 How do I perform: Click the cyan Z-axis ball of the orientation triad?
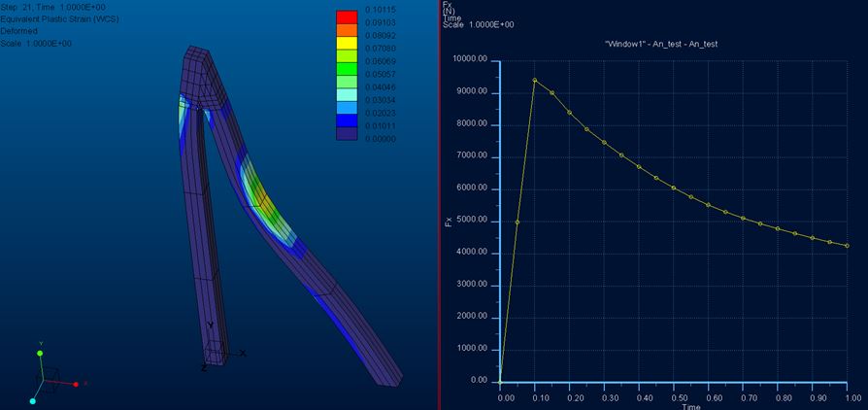(x=33, y=401)
